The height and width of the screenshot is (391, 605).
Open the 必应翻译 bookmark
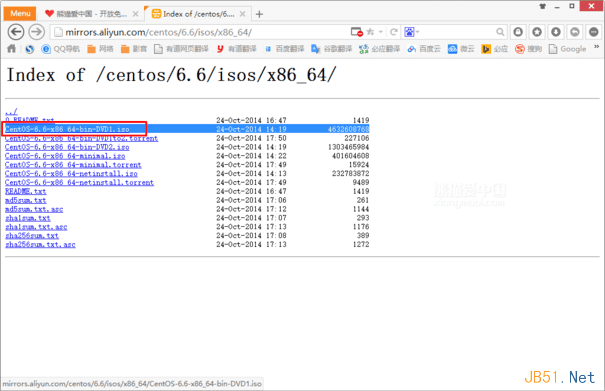coord(380,49)
